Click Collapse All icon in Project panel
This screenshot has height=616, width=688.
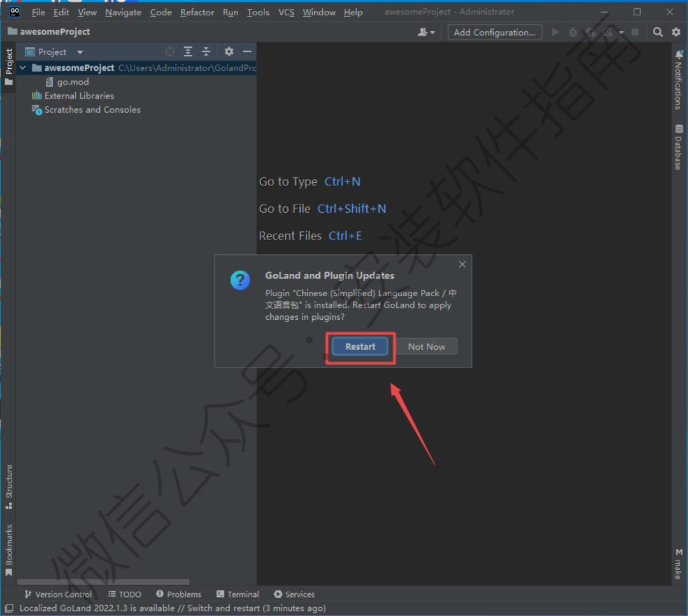click(206, 52)
